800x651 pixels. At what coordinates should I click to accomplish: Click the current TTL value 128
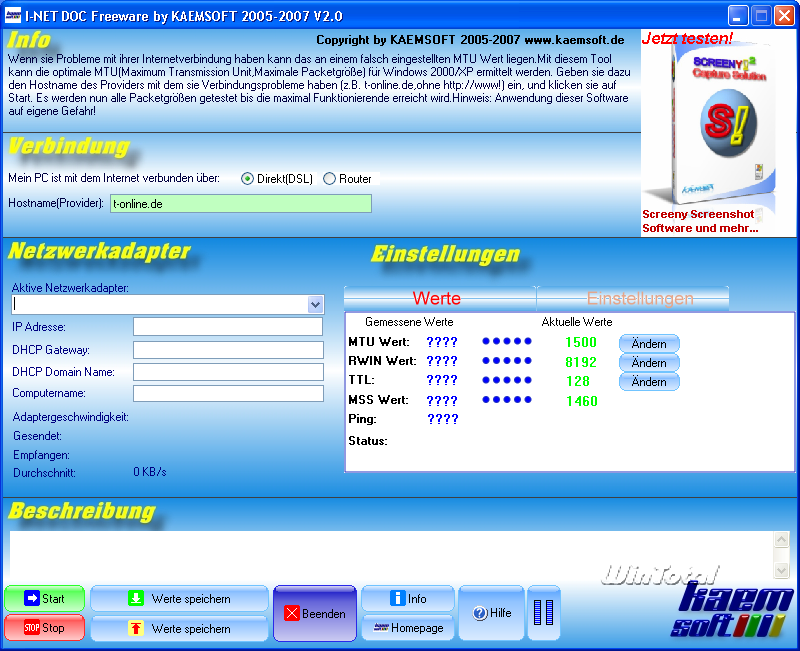(x=578, y=381)
